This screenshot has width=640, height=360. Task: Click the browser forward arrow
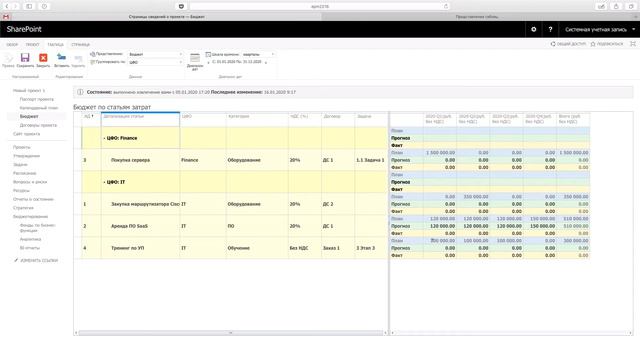click(16, 6)
